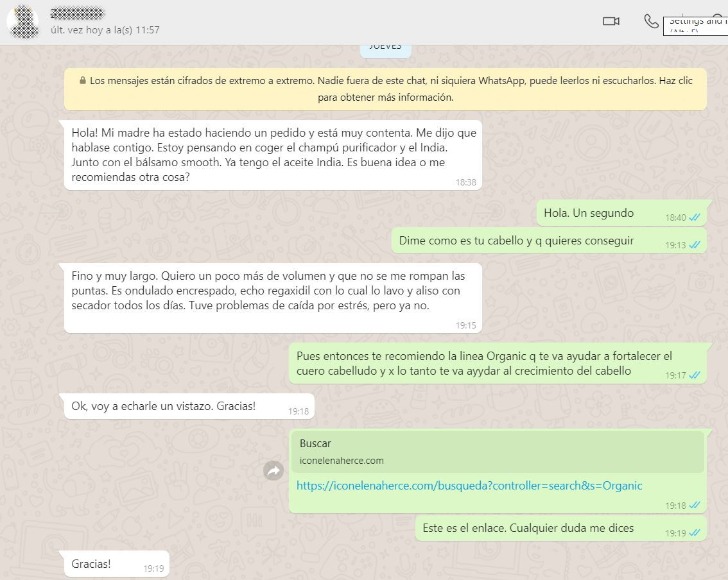
Task: Click the message starting 'Hola! Mi madre'
Action: (x=273, y=155)
